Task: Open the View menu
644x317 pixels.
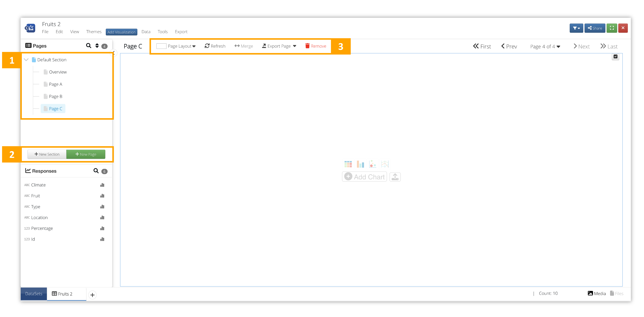Action: 74,32
